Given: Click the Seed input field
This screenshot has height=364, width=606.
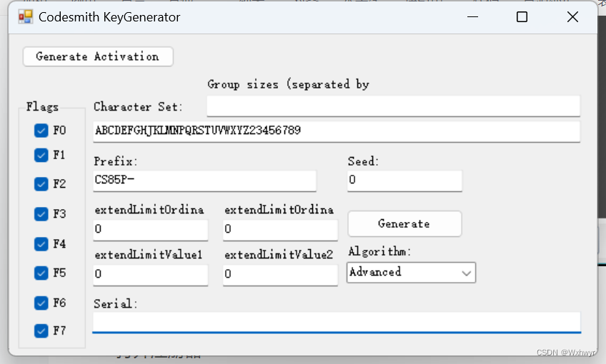Looking at the screenshot, I should click(x=404, y=181).
